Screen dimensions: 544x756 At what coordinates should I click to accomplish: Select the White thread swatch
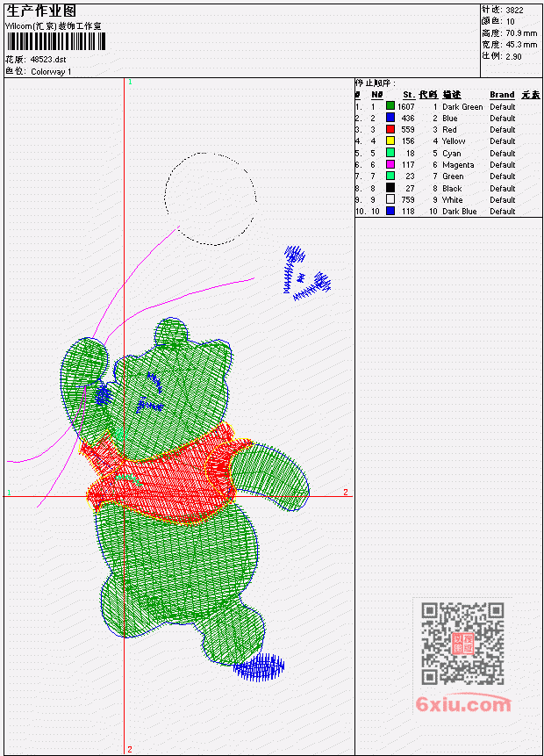(x=390, y=199)
